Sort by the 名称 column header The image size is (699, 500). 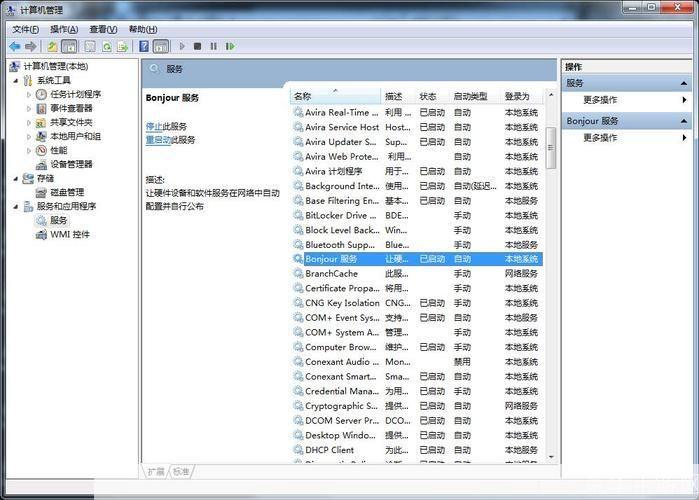pyautogui.click(x=336, y=96)
